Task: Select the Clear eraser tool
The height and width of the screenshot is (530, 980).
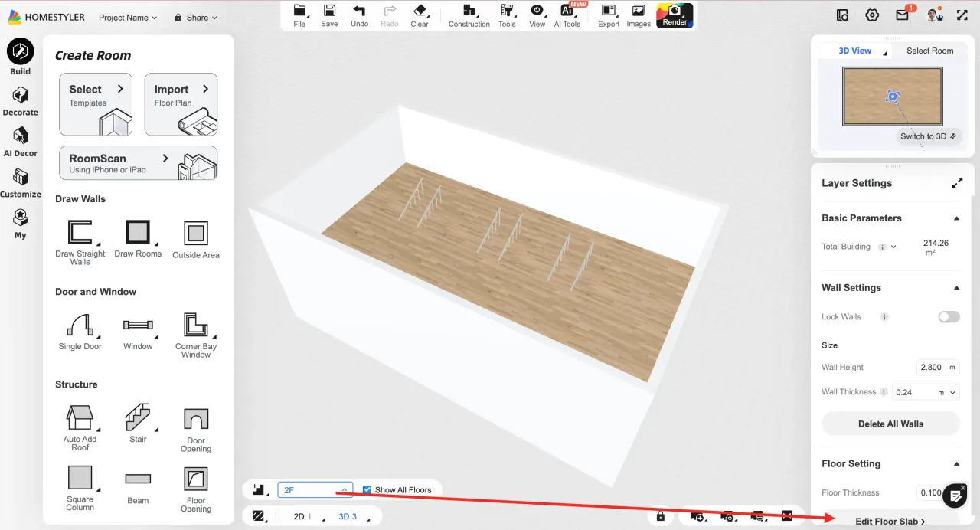Action: [420, 15]
